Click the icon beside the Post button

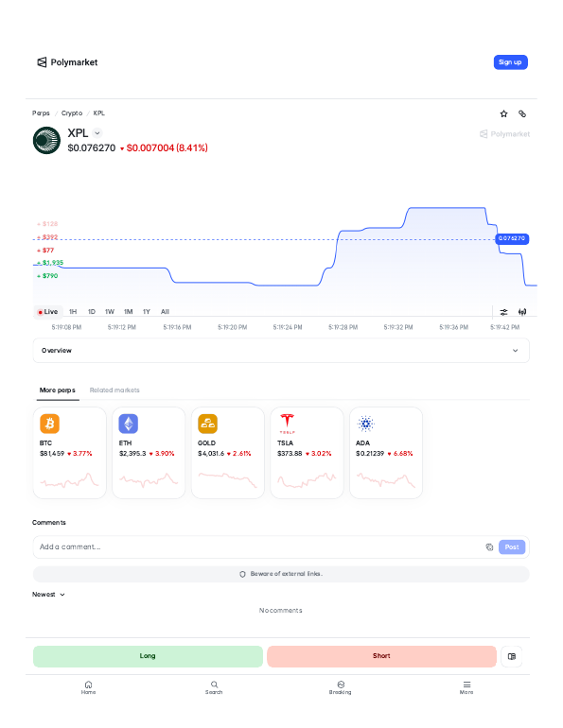(x=489, y=547)
